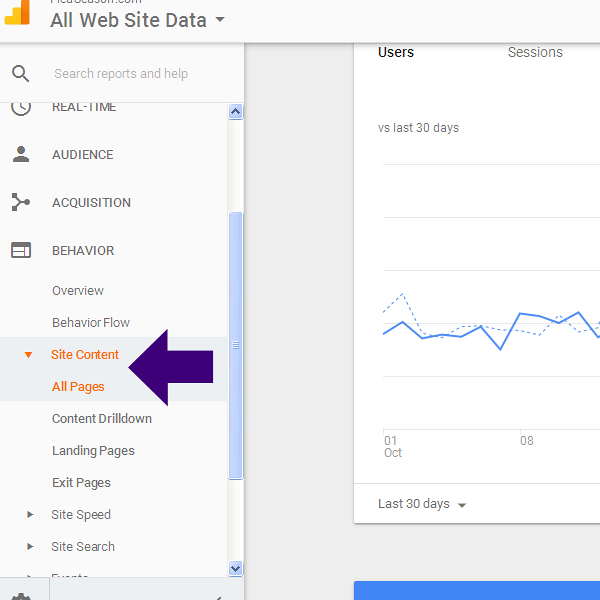Click the search reports and help field
This screenshot has width=600, height=600.
pyautogui.click(x=130, y=74)
